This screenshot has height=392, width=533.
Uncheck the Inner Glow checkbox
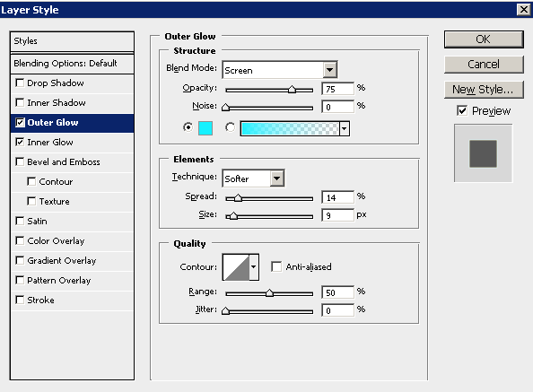click(x=20, y=142)
